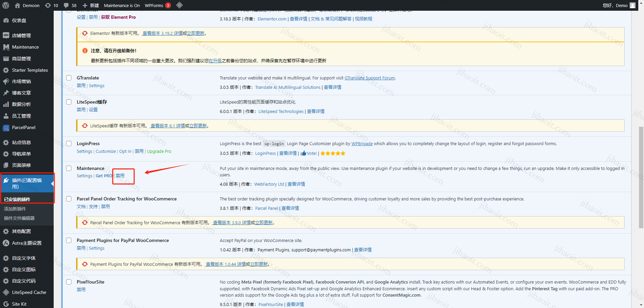644x308 pixels.
Task: Click the WordPress logo icon in admin bar
Action: point(6,5)
